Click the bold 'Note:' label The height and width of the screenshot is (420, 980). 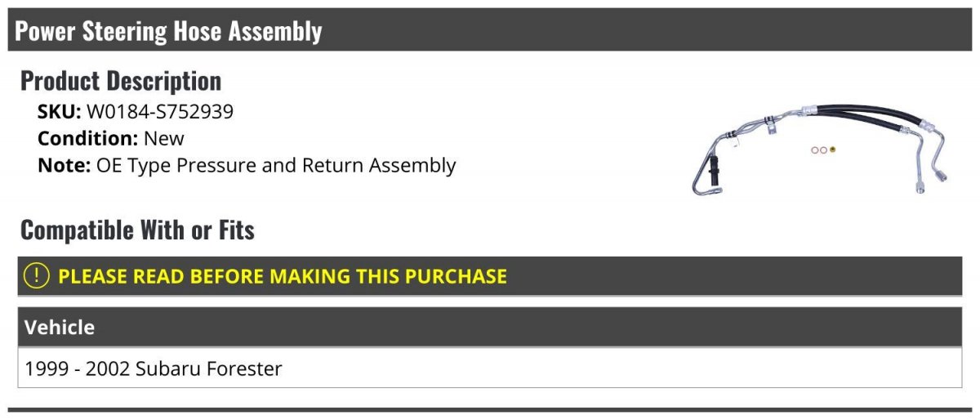64,165
